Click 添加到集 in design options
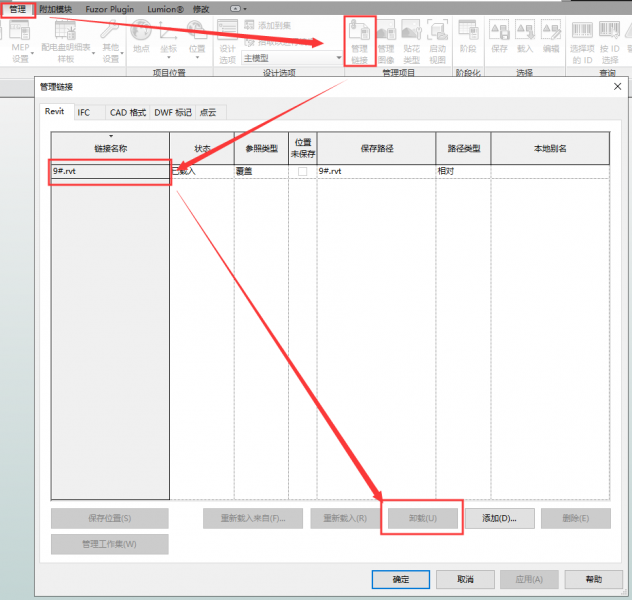Image resolution: width=632 pixels, height=600 pixels. [x=267, y=25]
